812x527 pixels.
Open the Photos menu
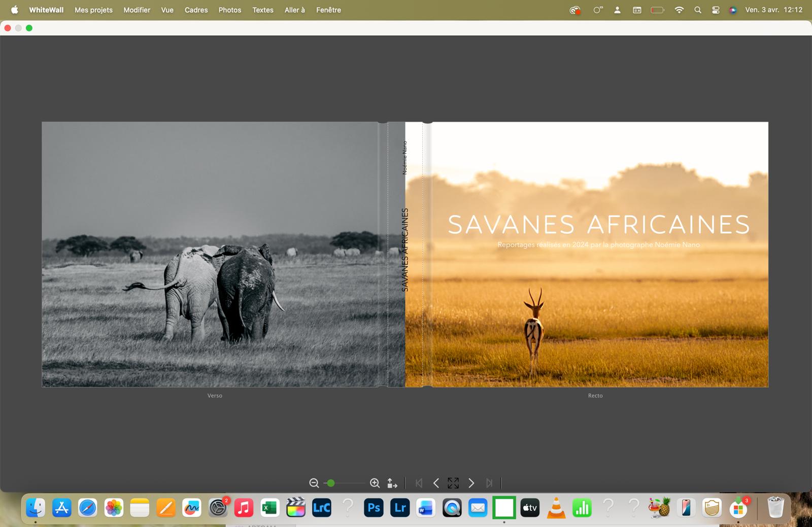(229, 10)
